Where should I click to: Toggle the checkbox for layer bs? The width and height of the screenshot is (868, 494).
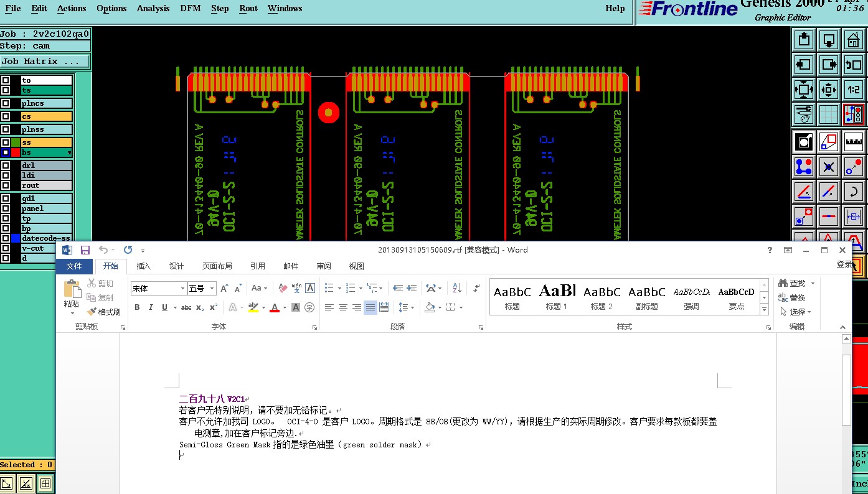(6, 152)
